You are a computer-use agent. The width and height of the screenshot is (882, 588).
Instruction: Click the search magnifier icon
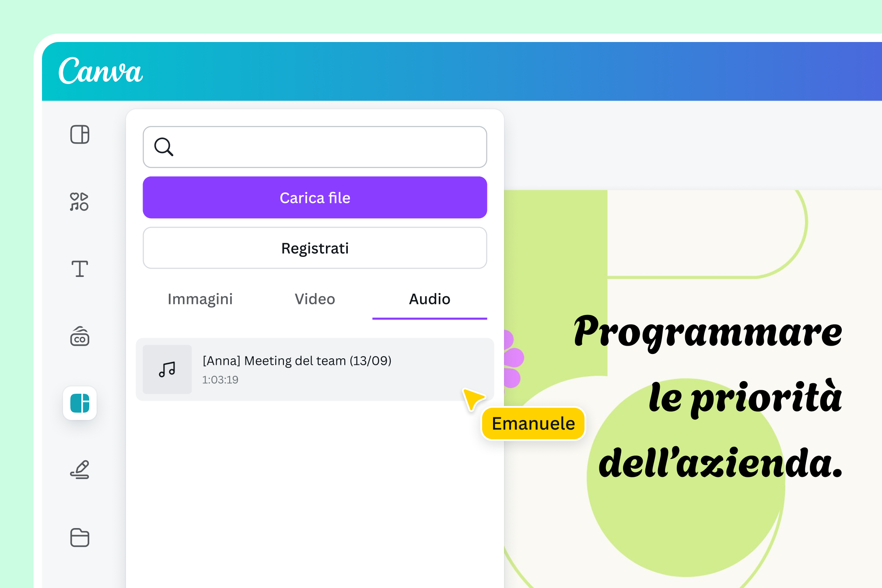point(164,147)
